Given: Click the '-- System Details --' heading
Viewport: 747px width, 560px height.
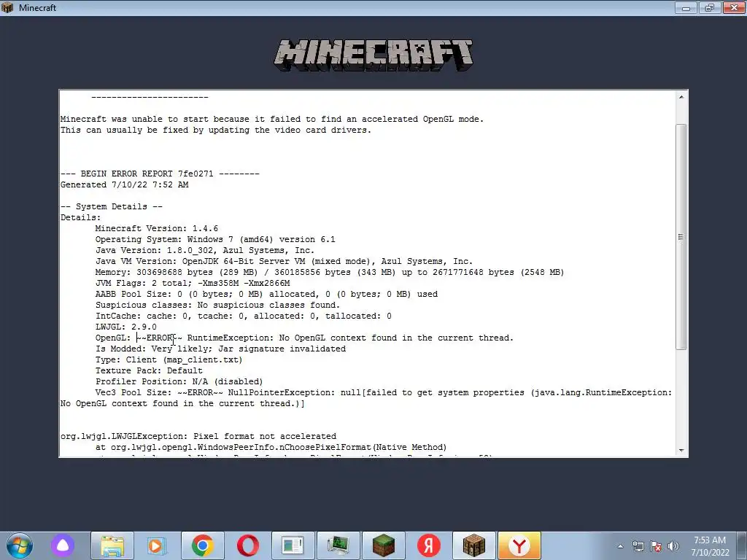Looking at the screenshot, I should click(x=112, y=206).
